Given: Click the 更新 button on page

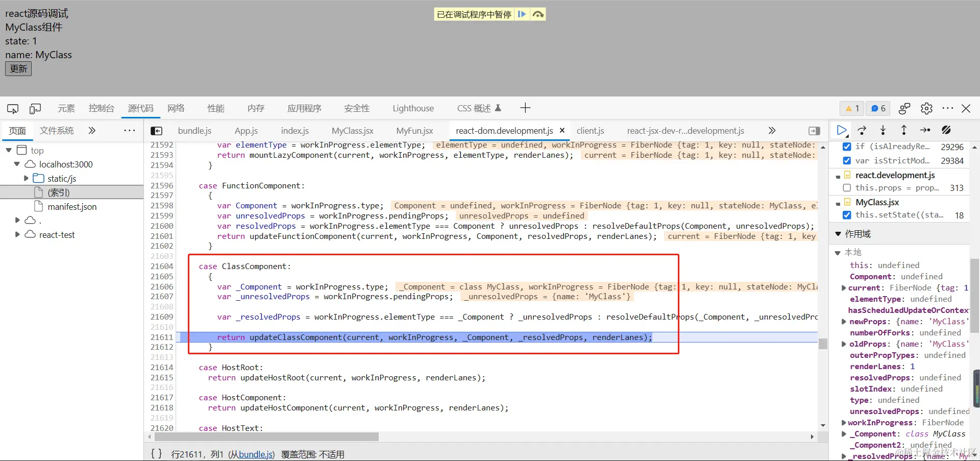Looking at the screenshot, I should coord(18,68).
